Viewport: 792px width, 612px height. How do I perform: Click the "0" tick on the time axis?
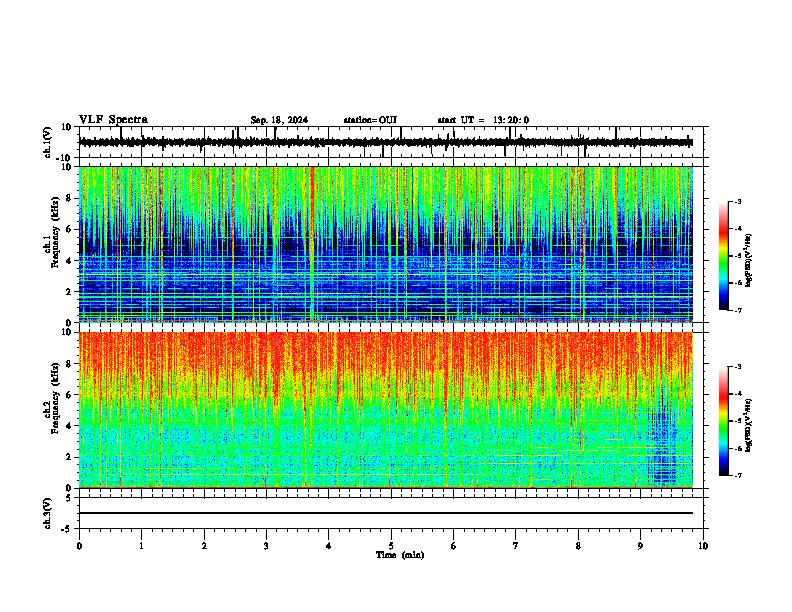coord(79,546)
